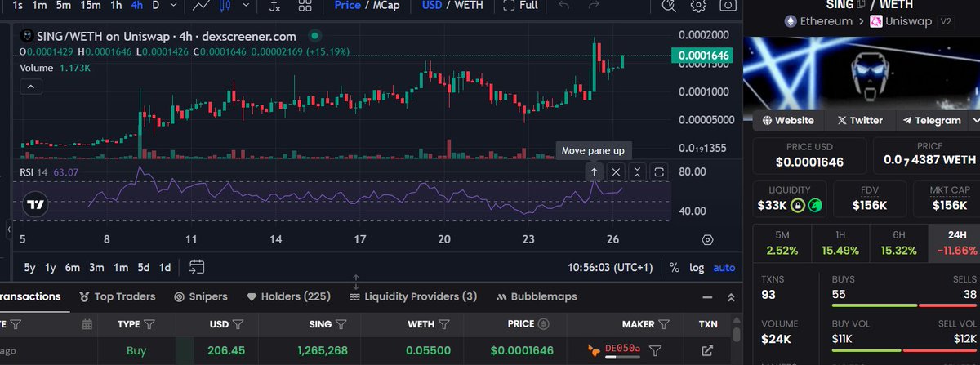Toggle percent scale on price axis
Viewport: 980px width, 365px height.
click(675, 267)
